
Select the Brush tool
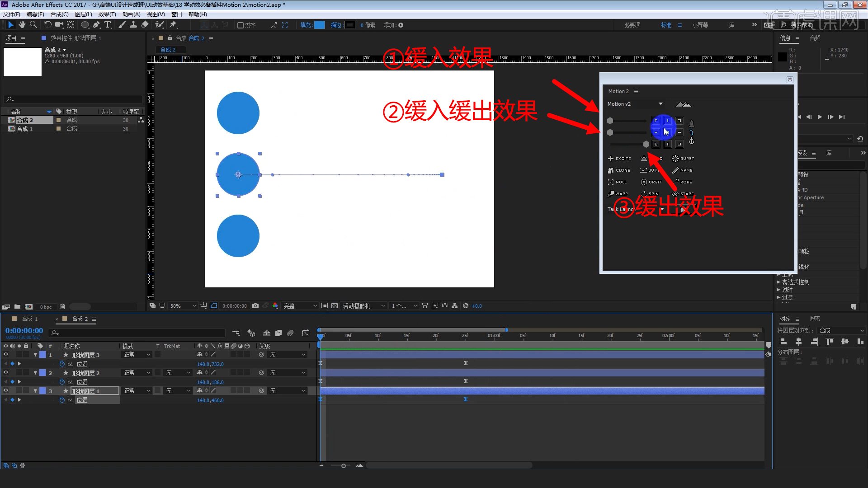pyautogui.click(x=122, y=25)
